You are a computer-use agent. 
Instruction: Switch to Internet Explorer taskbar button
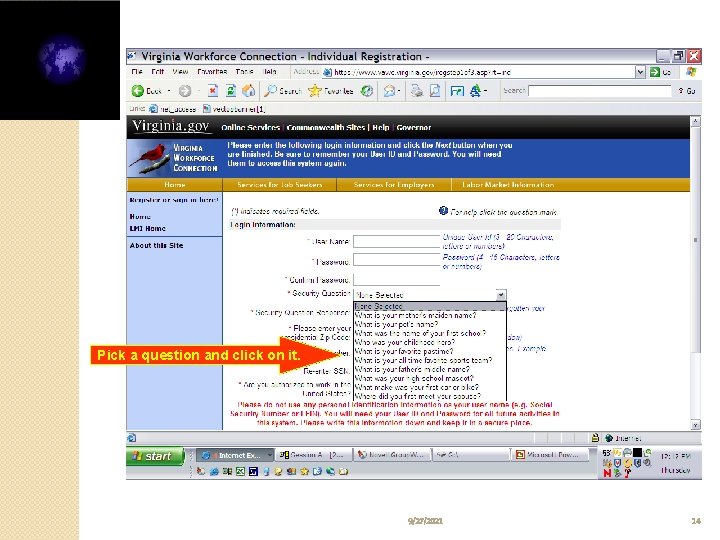tap(235, 455)
